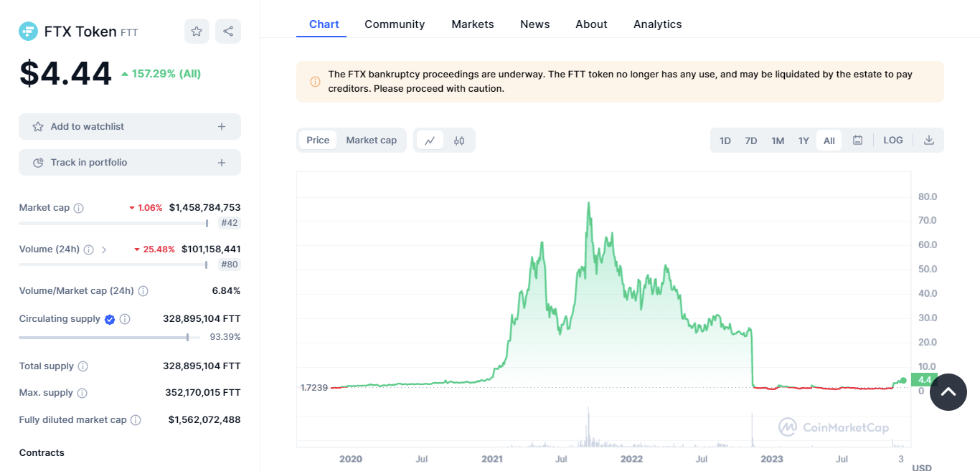Viewport: 980px width, 471px height.
Task: Open the Community tab
Action: (x=395, y=24)
